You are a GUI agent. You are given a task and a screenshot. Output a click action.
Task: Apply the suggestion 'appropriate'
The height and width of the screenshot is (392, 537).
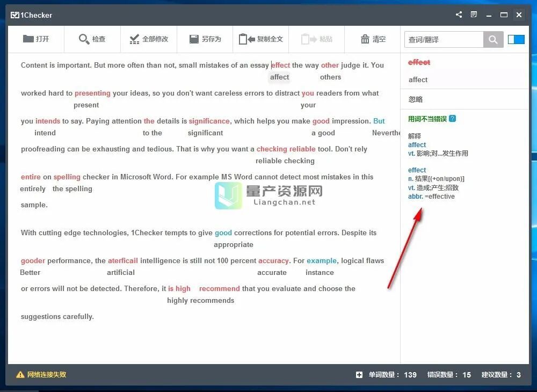point(234,245)
